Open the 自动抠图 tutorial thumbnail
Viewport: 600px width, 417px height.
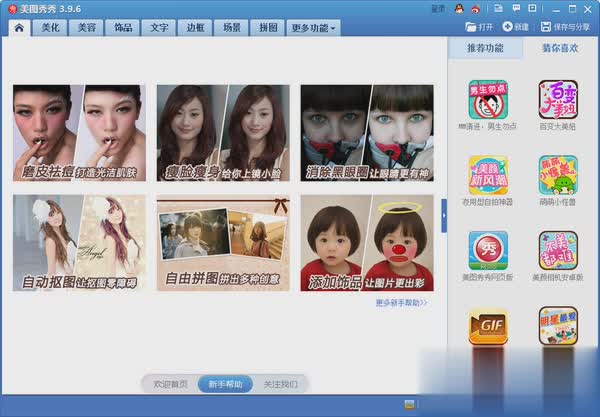tap(79, 243)
